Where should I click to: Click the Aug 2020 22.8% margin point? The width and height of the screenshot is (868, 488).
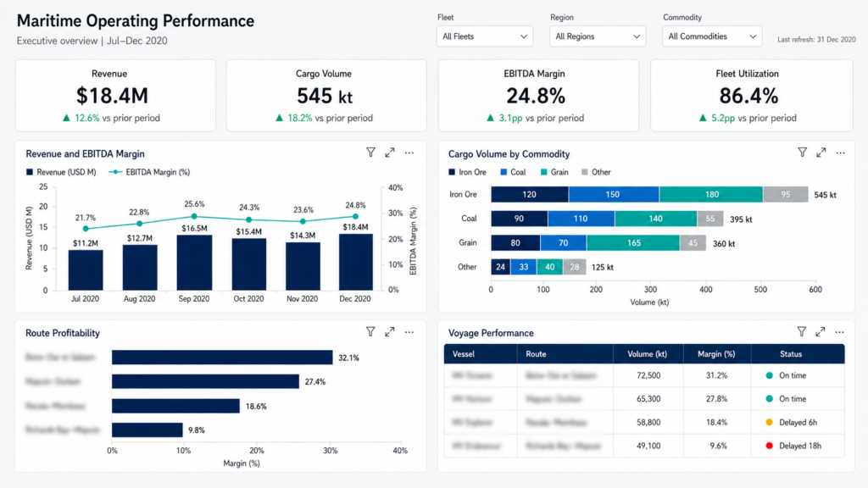[x=140, y=224]
